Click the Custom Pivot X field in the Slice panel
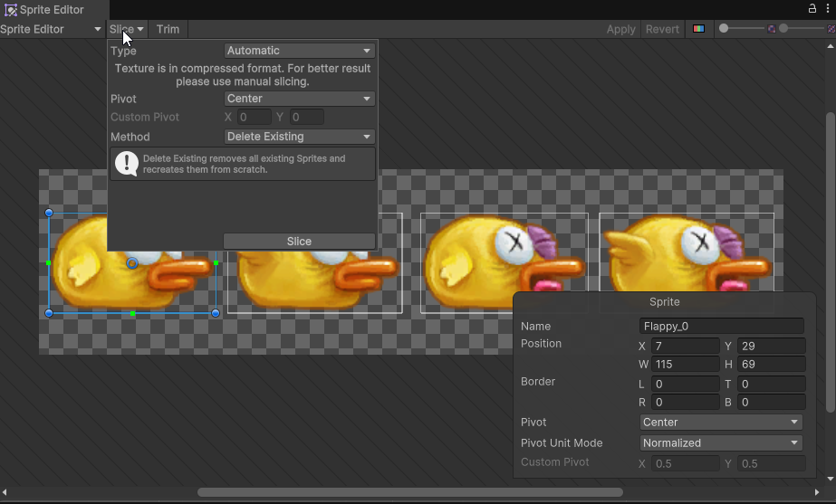836x504 pixels. pos(254,118)
